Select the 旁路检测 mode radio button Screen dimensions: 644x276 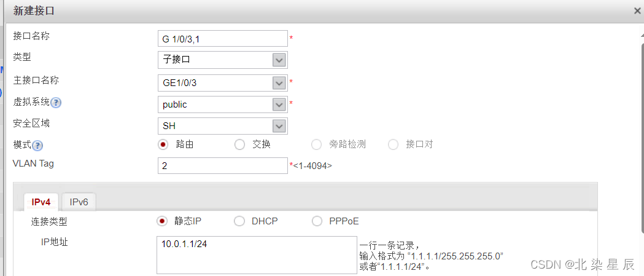point(316,144)
